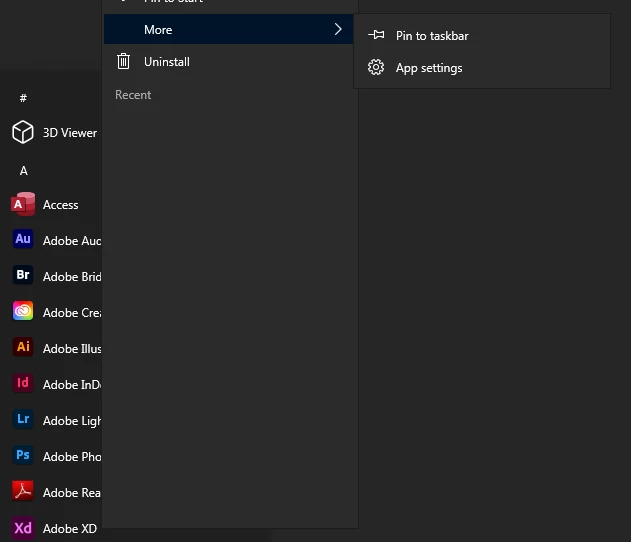Click the pin icon beside Pin to taskbar
This screenshot has width=631, height=542.
(x=376, y=35)
